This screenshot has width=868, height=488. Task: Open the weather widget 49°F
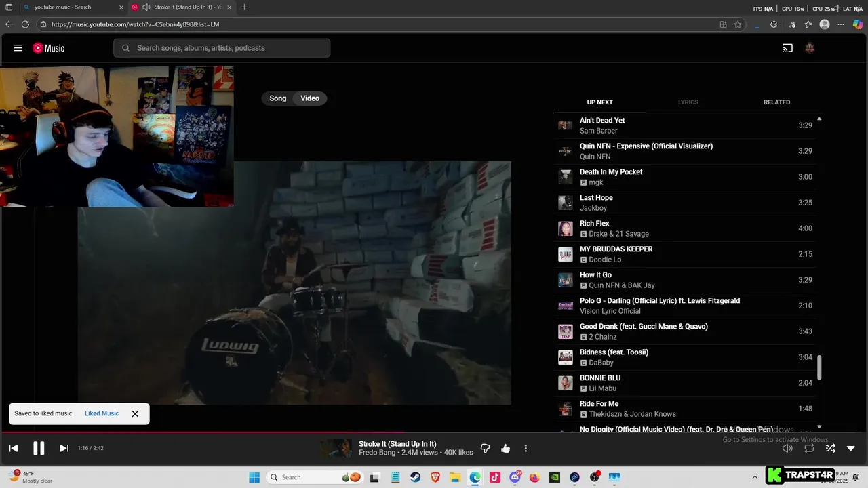31,477
